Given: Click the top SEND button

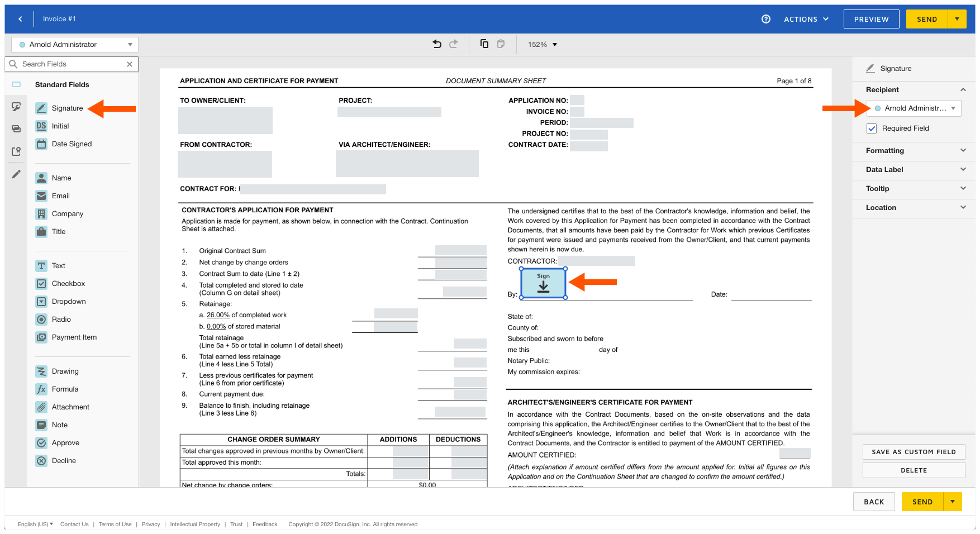Looking at the screenshot, I should (x=927, y=19).
